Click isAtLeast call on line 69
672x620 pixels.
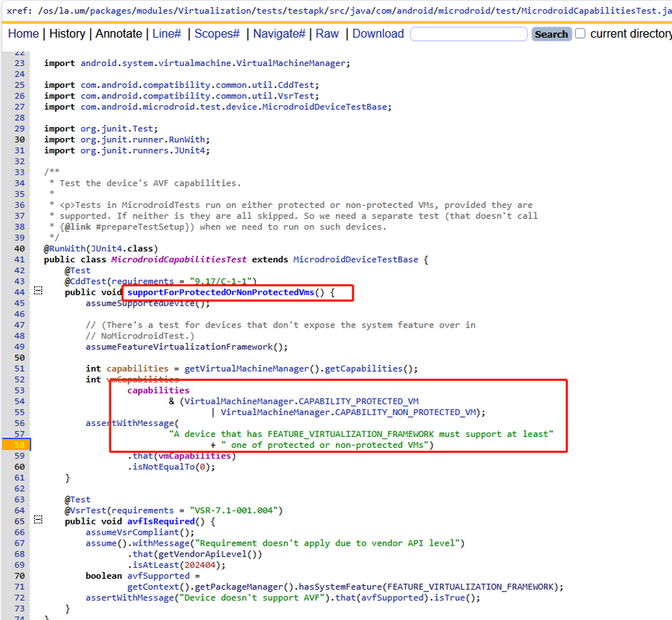coord(155,565)
